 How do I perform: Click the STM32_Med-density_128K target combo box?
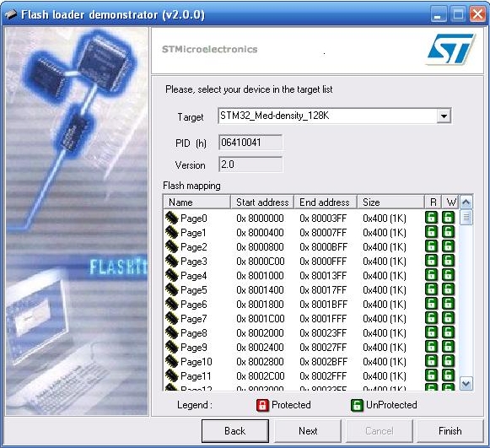334,116
